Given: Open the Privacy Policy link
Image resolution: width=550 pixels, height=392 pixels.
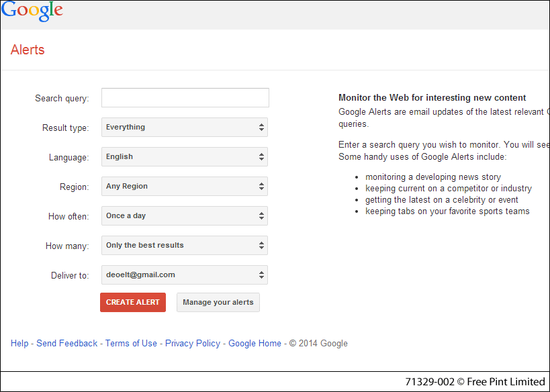Looking at the screenshot, I should (x=193, y=343).
